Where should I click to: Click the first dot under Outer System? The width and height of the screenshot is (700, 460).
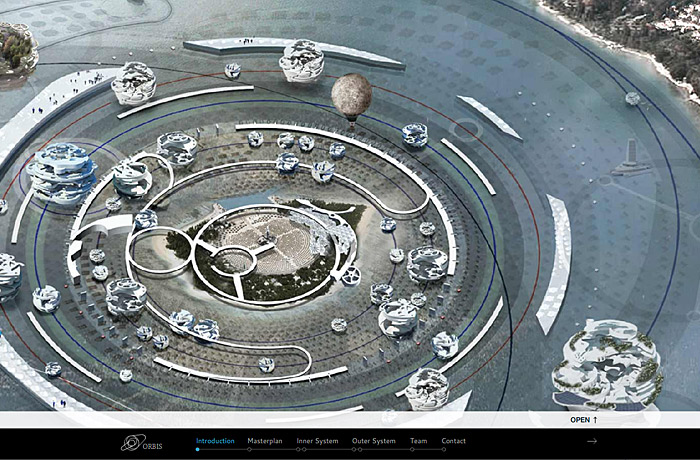tap(353, 450)
